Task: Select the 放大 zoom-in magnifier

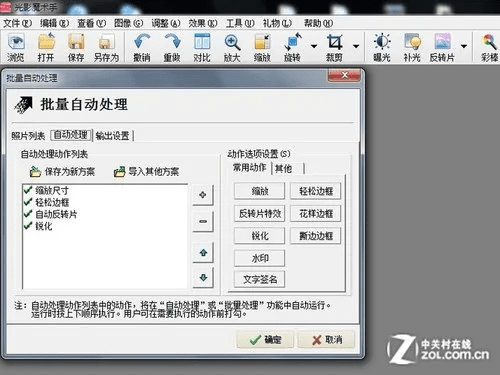Action: 232,48
